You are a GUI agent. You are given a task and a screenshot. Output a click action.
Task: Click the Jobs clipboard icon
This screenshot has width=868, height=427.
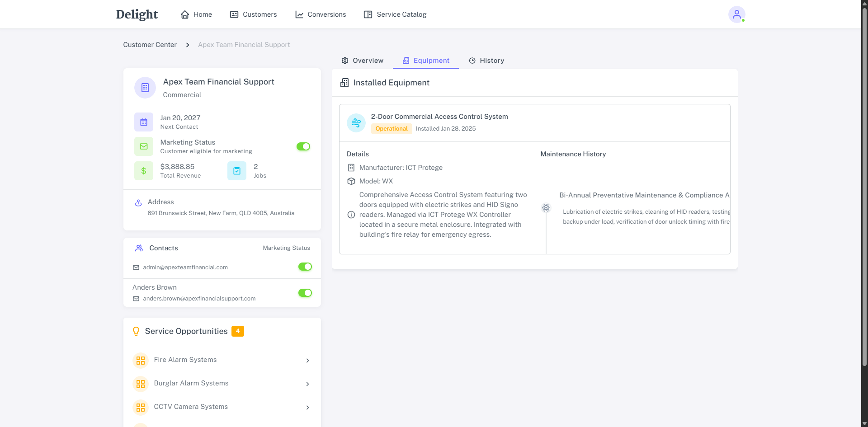pyautogui.click(x=237, y=171)
